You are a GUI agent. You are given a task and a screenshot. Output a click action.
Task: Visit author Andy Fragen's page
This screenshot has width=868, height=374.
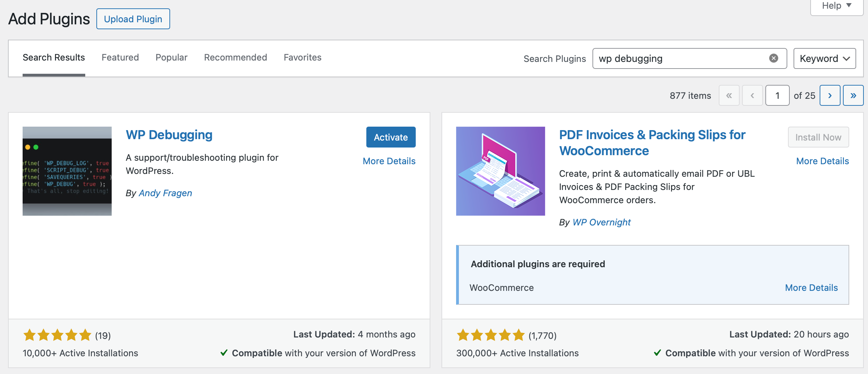tap(165, 193)
